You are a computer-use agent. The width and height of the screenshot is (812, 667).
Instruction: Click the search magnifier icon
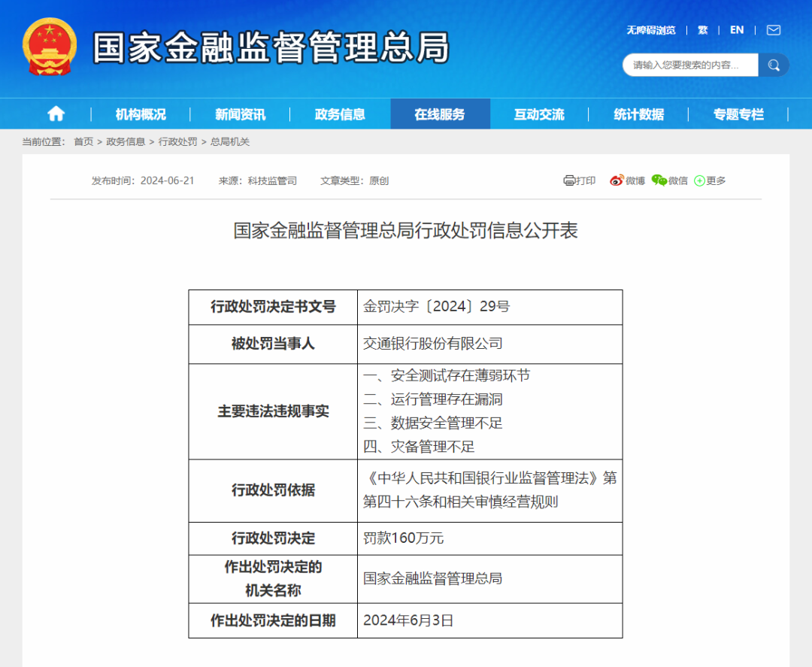774,65
